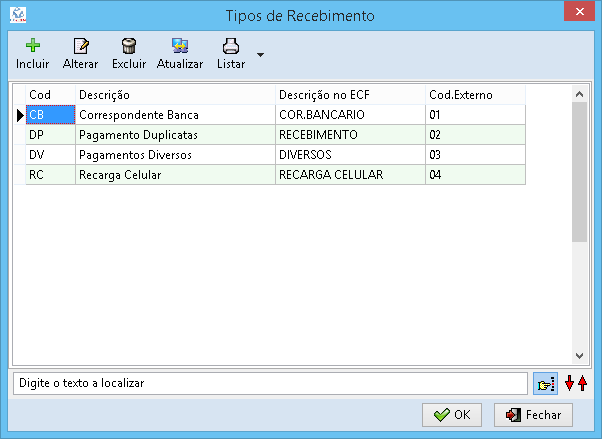Confirm with the OK button
The width and height of the screenshot is (602, 439).
click(452, 415)
